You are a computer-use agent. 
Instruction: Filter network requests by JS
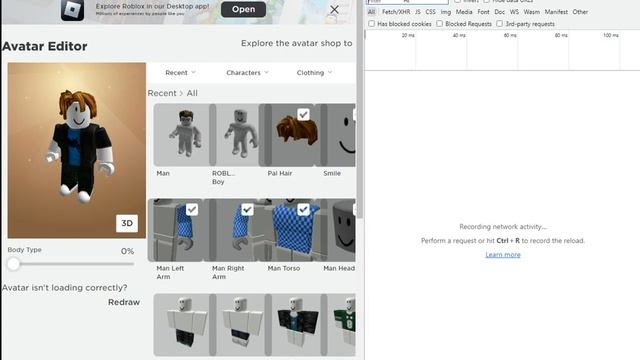[x=418, y=12]
